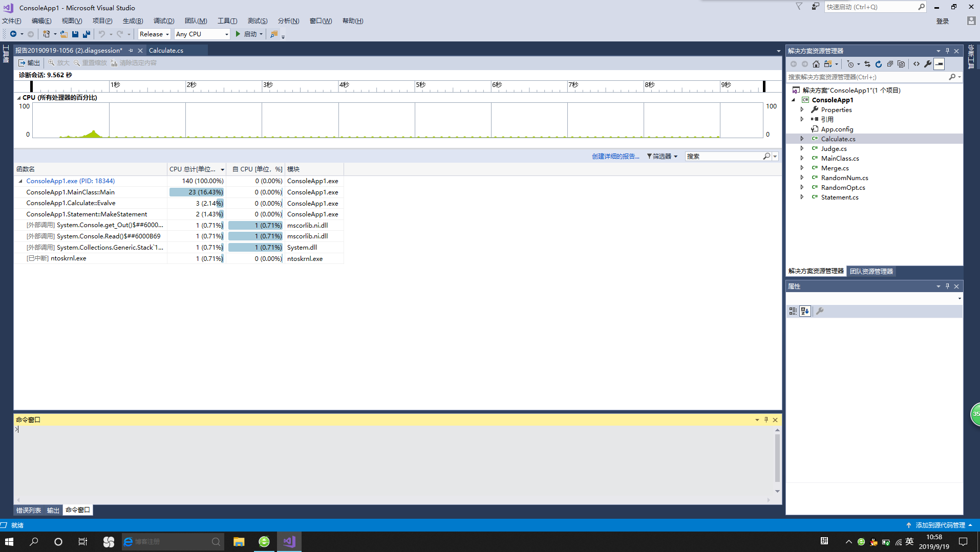Click the 登录 sign-in link
This screenshot has width=980, height=552.
[943, 21]
